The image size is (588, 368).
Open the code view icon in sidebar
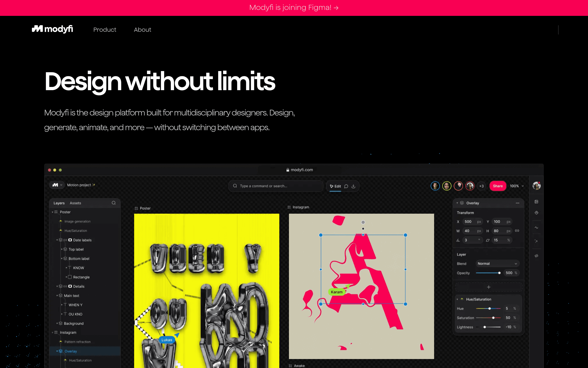(x=536, y=256)
